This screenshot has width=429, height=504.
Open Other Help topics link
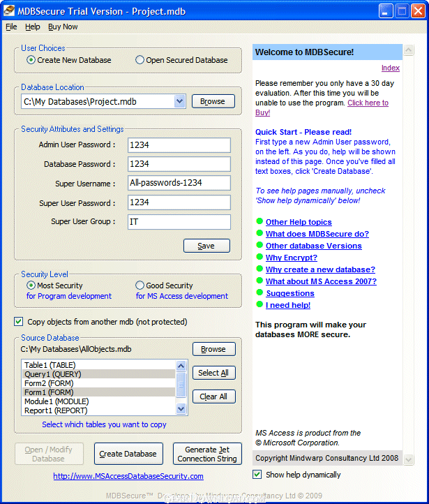(x=299, y=222)
